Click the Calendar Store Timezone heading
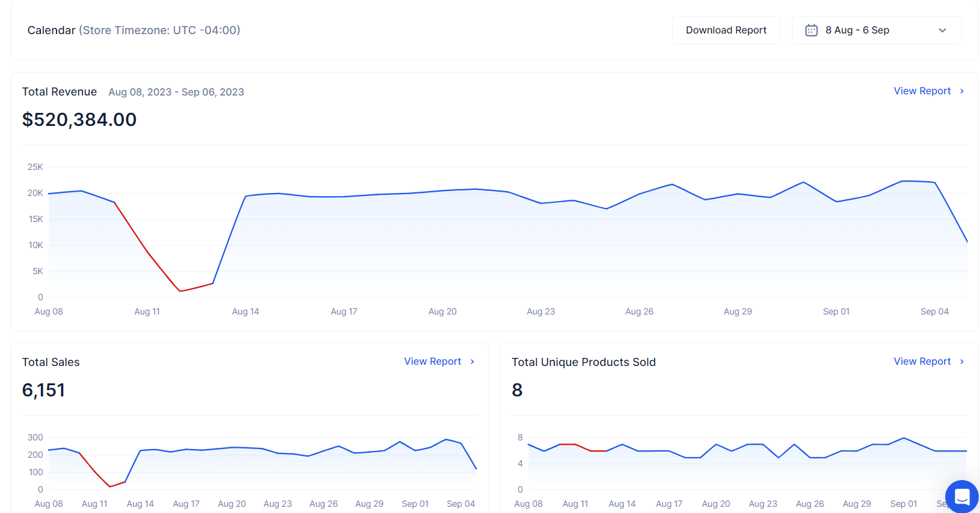This screenshot has width=980, height=513. click(133, 30)
